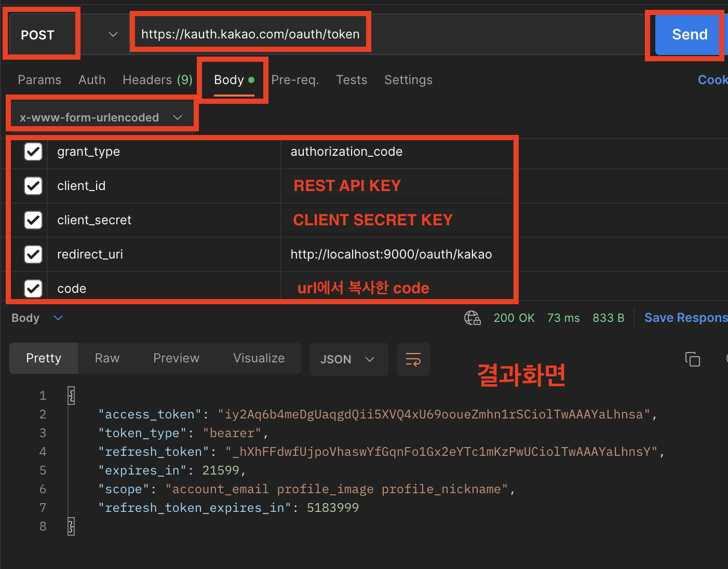728x569 pixels.
Task: Open the Cookies link
Action: click(713, 80)
